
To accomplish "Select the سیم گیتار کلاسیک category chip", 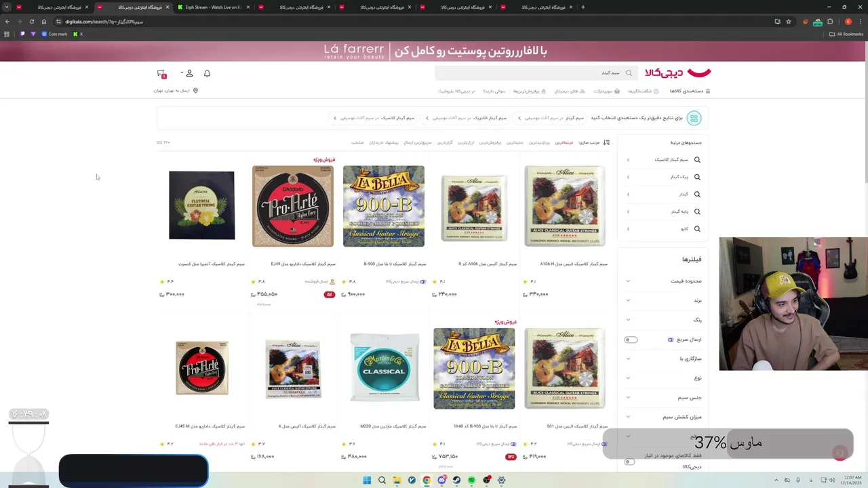I will click(x=374, y=118).
